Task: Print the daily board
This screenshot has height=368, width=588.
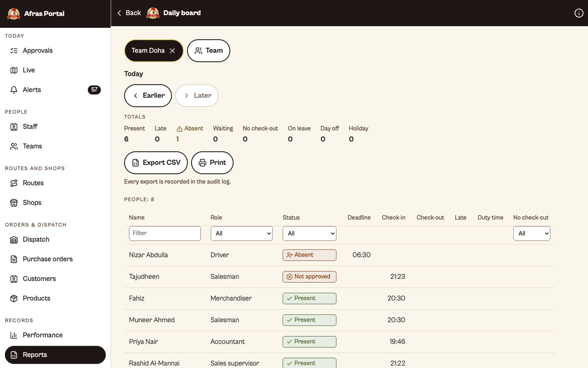Action: point(212,163)
